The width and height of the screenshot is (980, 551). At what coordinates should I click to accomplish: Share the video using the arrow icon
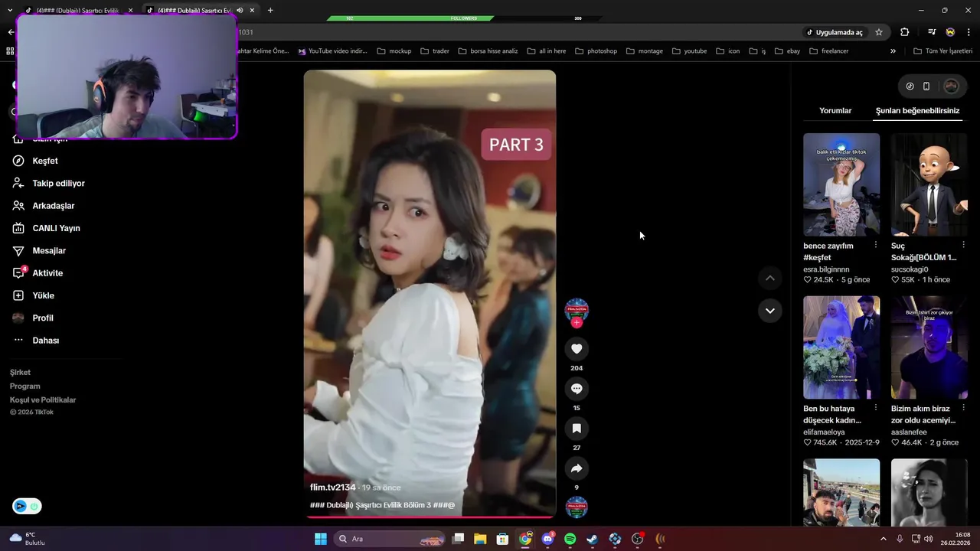point(577,468)
